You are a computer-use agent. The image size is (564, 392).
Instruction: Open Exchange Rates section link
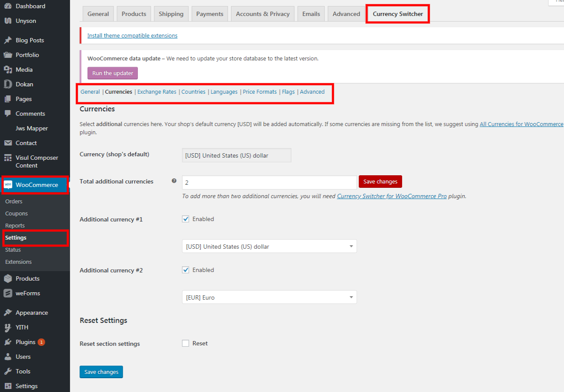pyautogui.click(x=157, y=92)
